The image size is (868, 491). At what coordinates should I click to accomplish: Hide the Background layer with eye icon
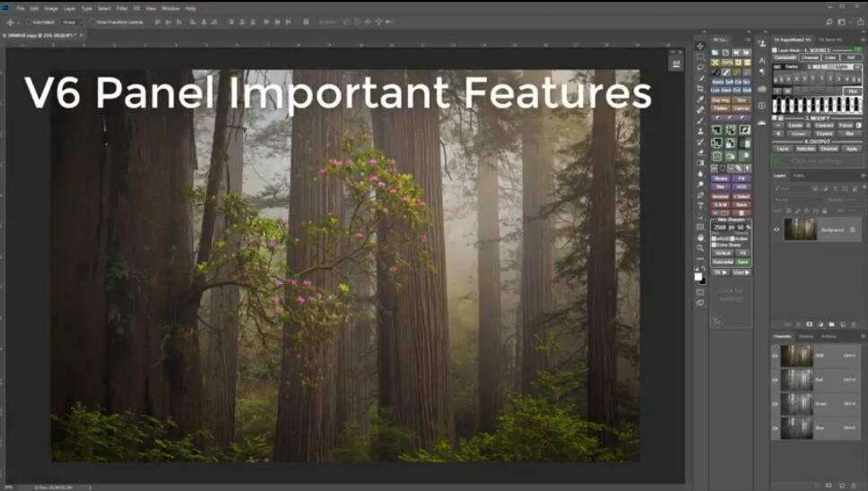click(777, 229)
